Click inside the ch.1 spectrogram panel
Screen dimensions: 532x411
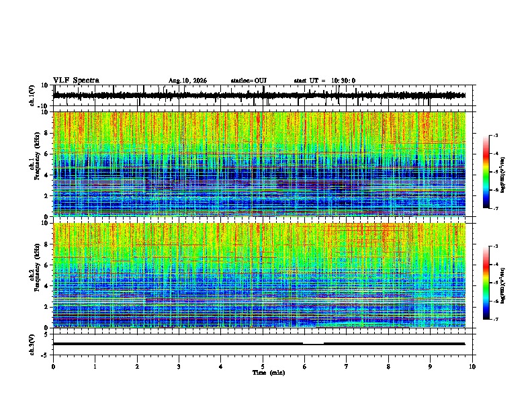tap(259, 164)
